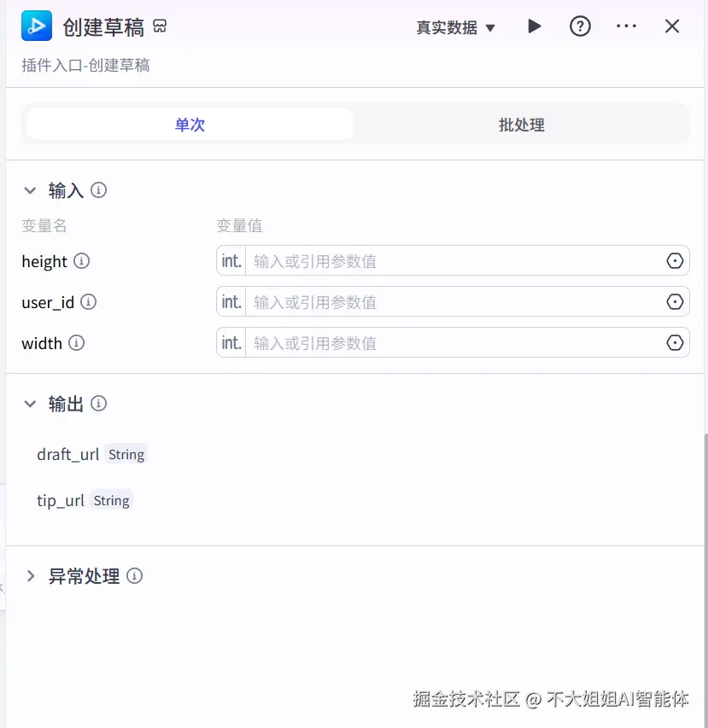Click the info icon next to 输出 section

(x=99, y=404)
